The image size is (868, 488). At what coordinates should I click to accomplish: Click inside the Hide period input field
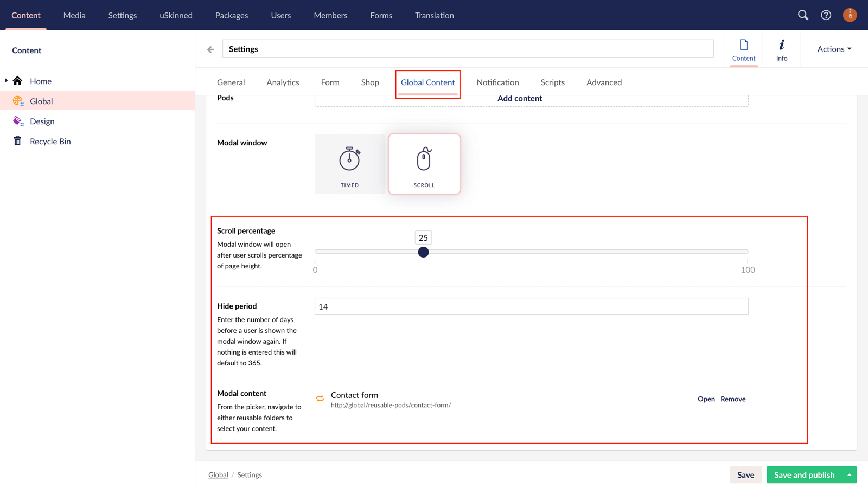(531, 306)
